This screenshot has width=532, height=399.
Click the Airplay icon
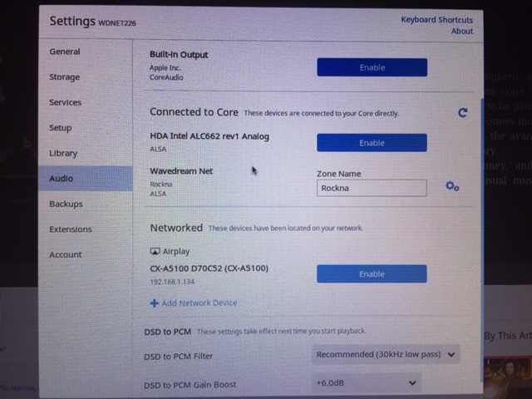155,251
